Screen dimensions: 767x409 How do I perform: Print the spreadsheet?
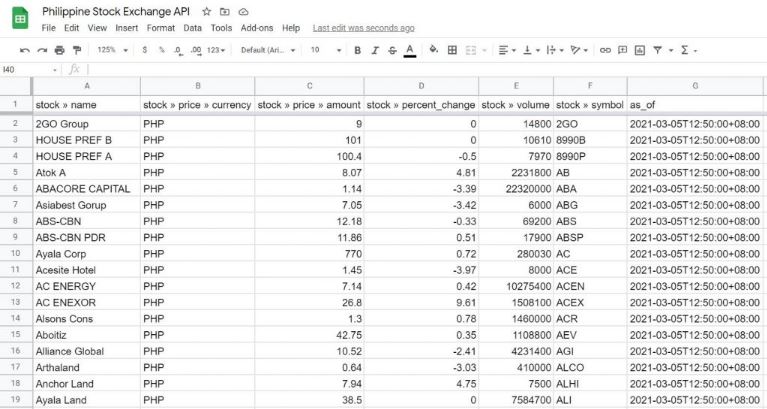pos(60,50)
